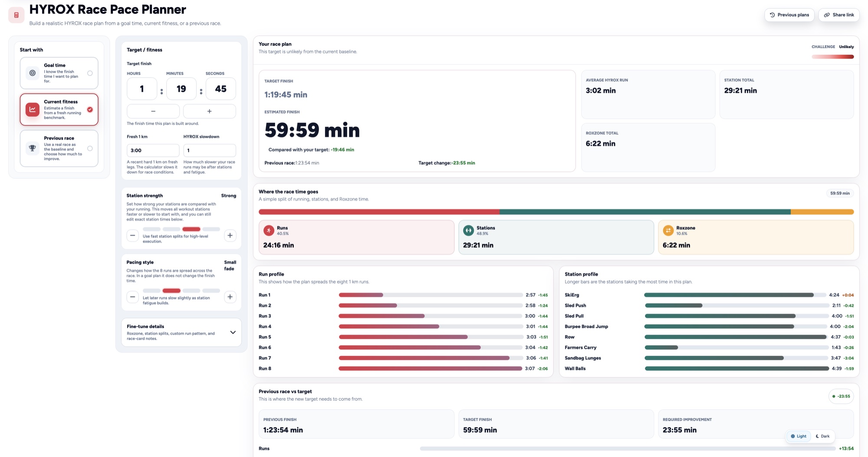Open Previous plans
868x457 pixels.
(789, 15)
